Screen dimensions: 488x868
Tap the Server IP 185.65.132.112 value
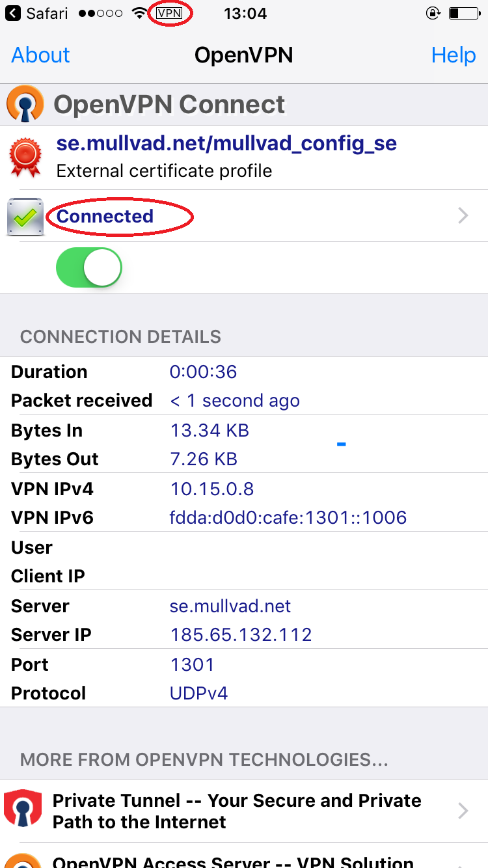[x=241, y=634]
